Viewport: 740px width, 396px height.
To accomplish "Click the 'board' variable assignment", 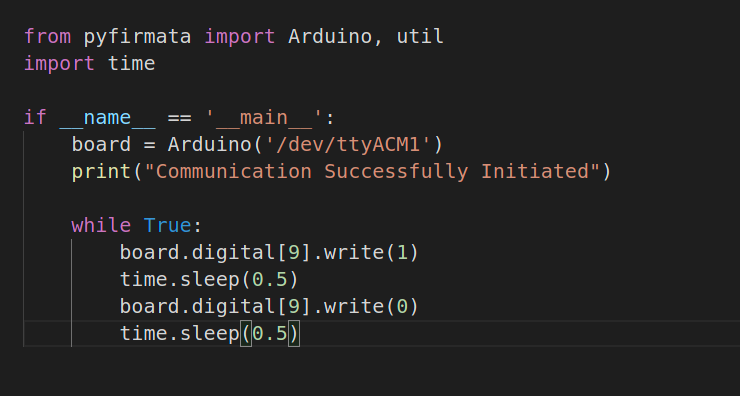I will point(101,144).
